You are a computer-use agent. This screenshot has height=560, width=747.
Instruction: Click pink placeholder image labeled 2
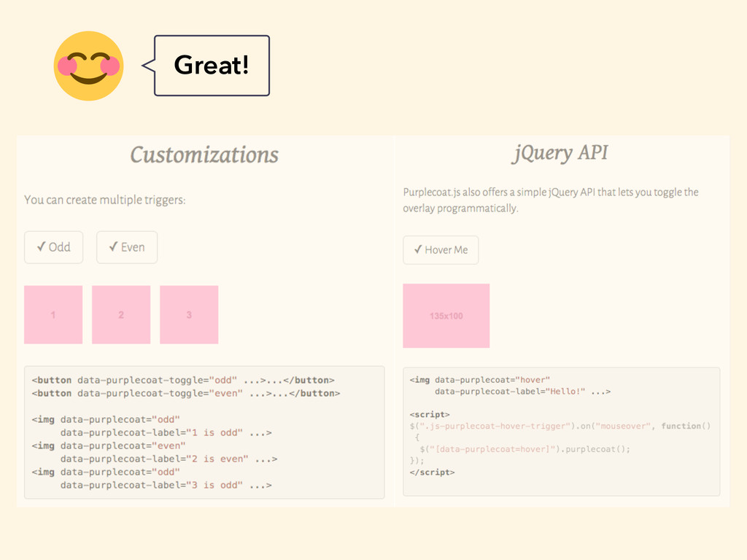(121, 315)
